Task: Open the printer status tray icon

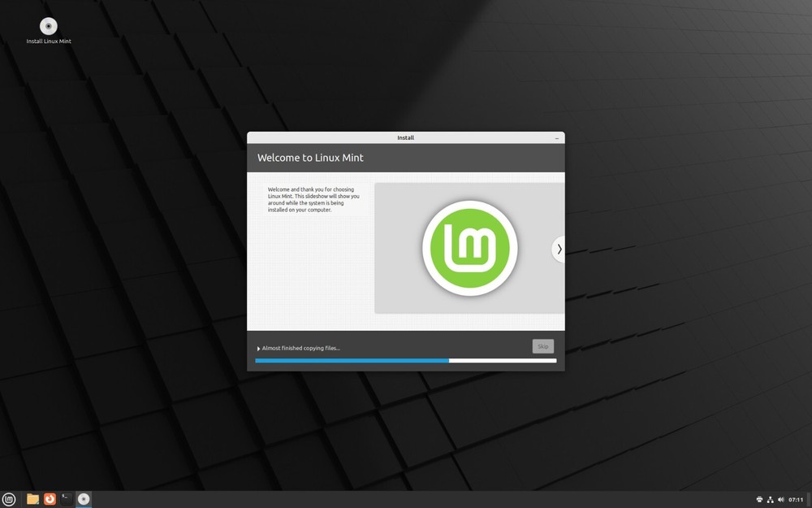Action: point(758,499)
